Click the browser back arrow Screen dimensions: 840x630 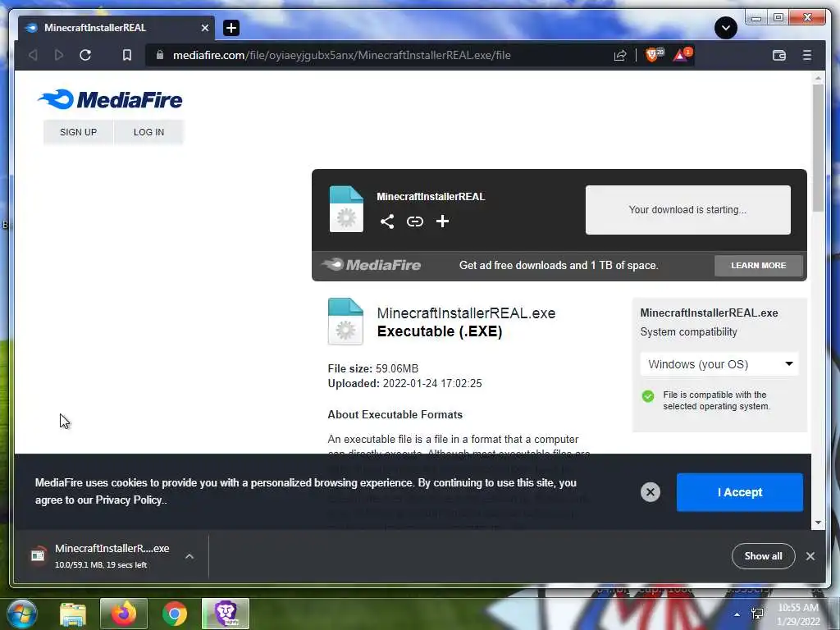click(x=33, y=55)
